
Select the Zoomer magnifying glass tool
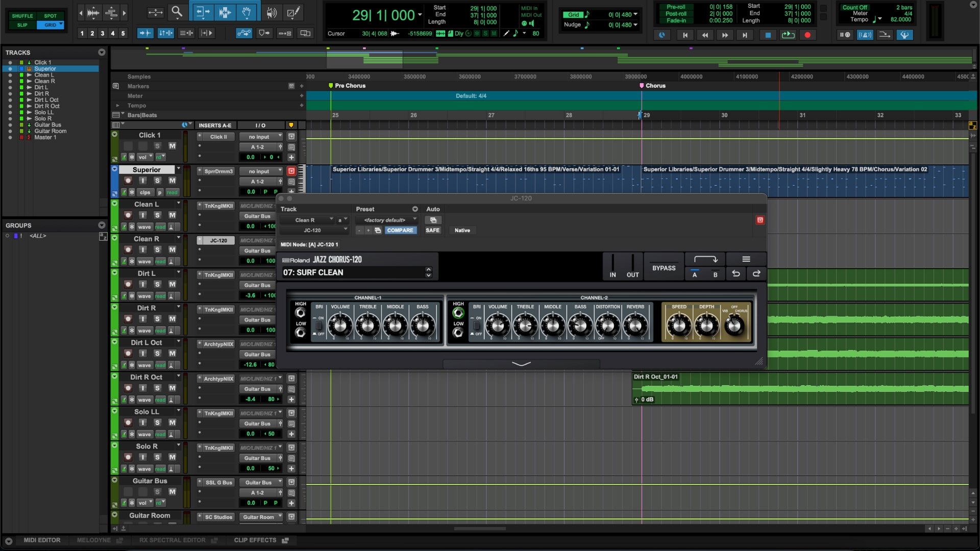pos(177,12)
